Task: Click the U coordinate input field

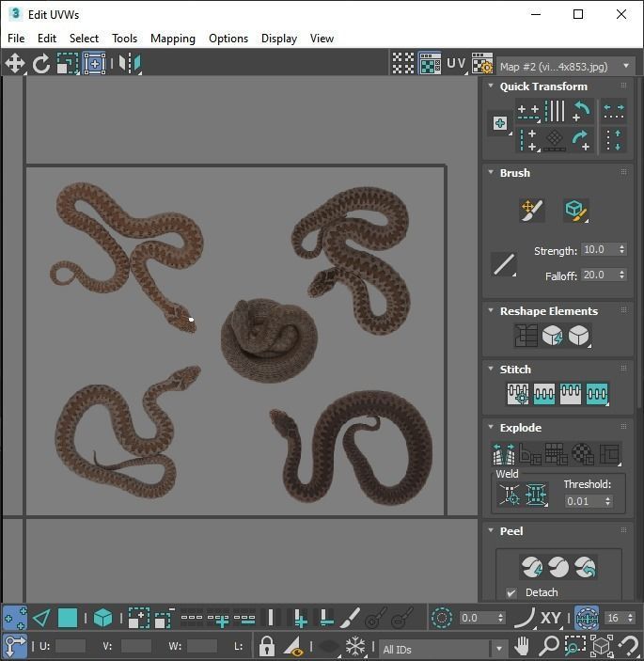Action: pos(71,646)
